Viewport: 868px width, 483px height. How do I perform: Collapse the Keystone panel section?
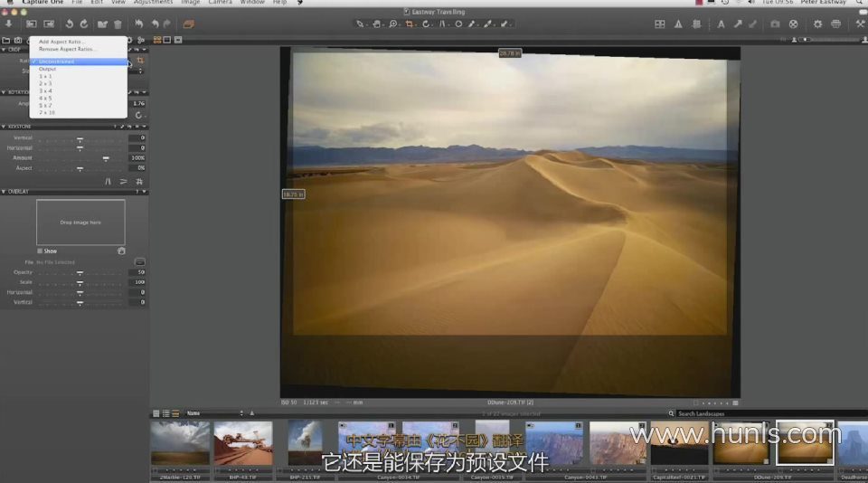tap(4, 127)
